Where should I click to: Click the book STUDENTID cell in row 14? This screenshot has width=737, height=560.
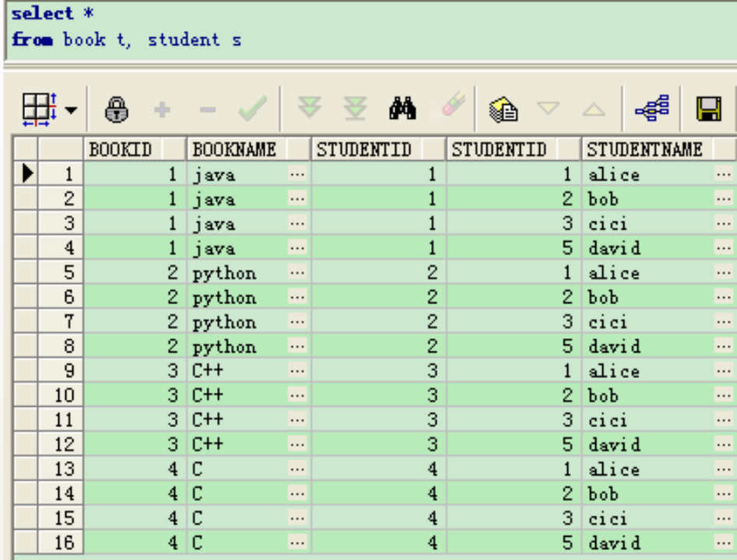pos(378,493)
